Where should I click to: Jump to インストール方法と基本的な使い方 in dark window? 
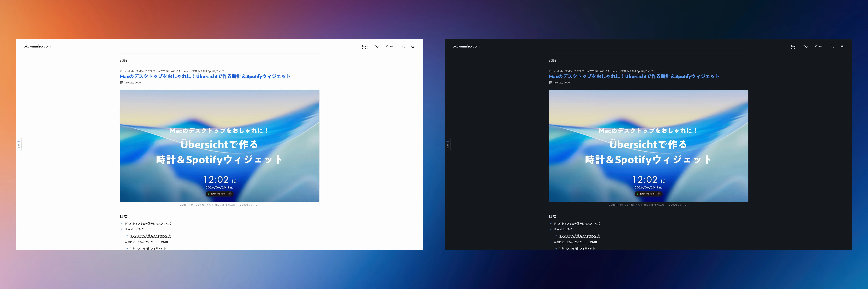pyautogui.click(x=580, y=236)
